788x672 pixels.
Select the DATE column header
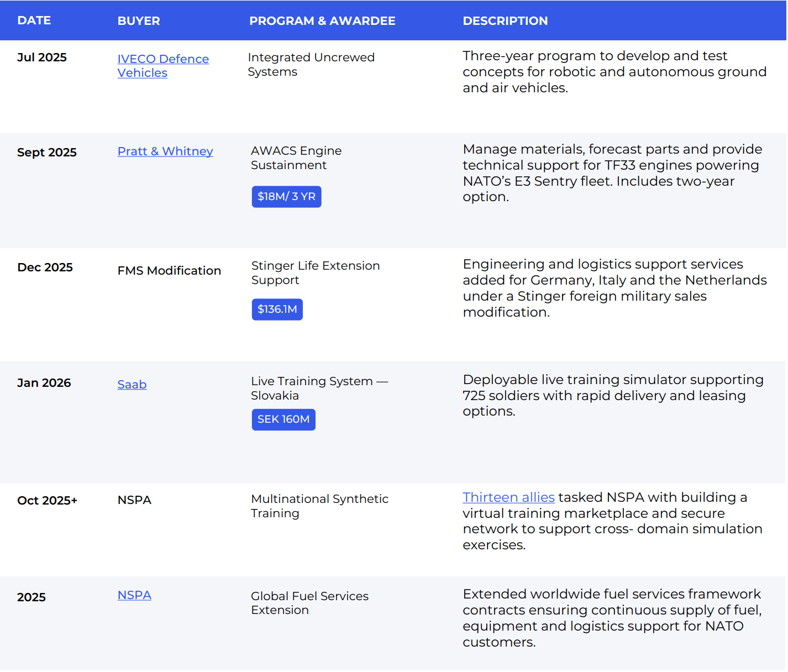tap(34, 20)
